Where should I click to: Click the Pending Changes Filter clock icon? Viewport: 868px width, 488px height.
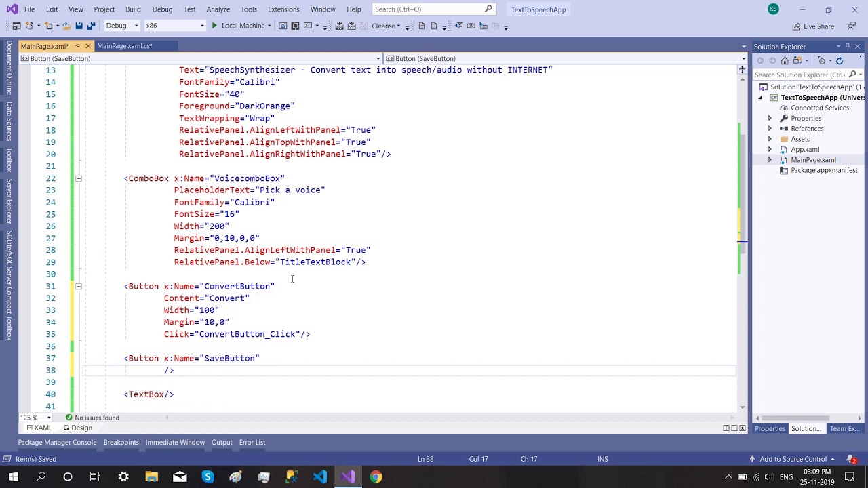(822, 61)
